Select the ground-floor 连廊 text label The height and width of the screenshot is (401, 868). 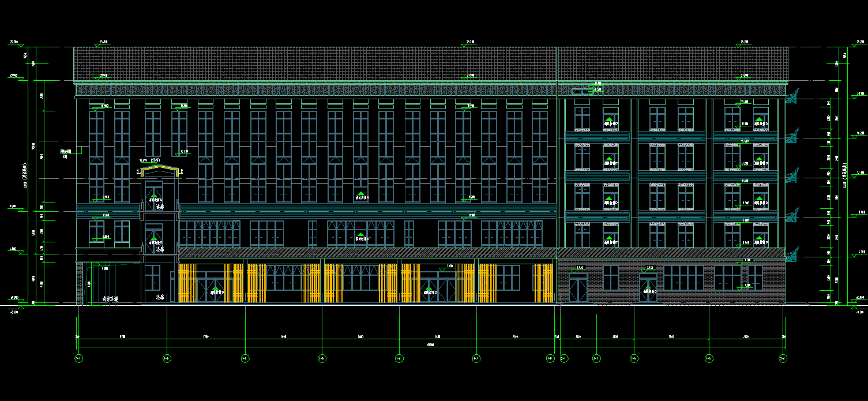tap(161, 298)
